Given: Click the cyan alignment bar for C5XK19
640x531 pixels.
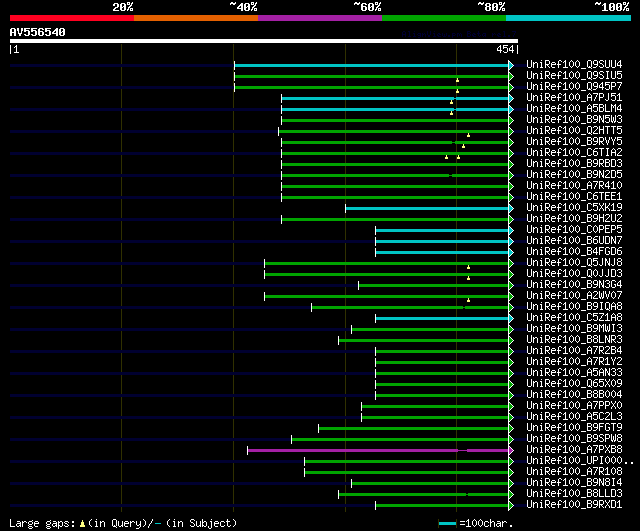Looking at the screenshot, I should pyautogui.click(x=427, y=209).
